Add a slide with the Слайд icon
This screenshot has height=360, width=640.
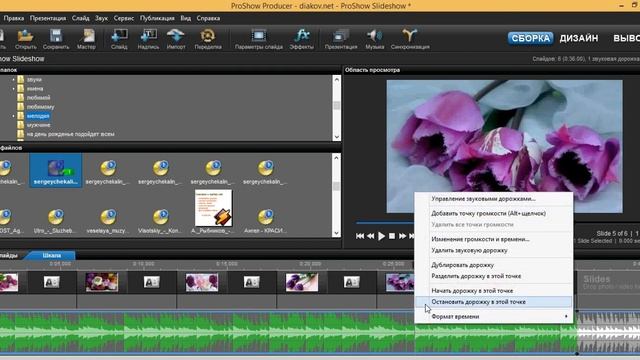tap(119, 39)
